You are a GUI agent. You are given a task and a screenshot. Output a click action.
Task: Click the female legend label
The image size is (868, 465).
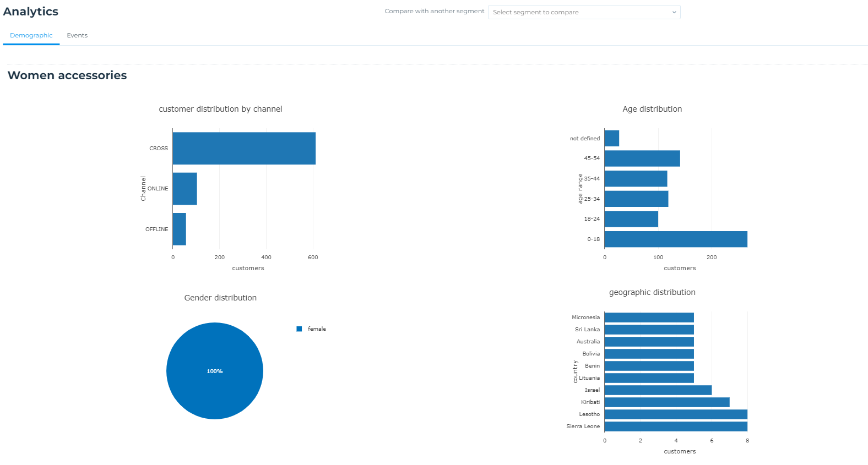[317, 329]
